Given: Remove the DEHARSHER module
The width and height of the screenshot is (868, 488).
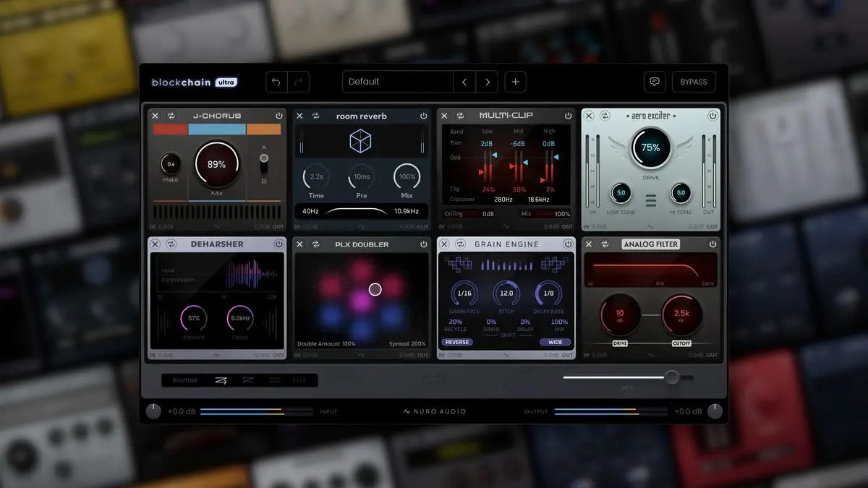Looking at the screenshot, I should point(155,244).
